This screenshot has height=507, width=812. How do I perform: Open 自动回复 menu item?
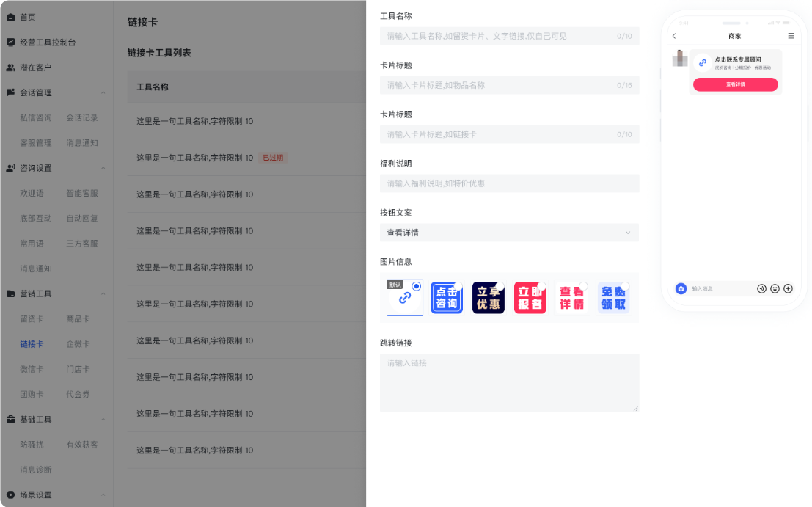pos(82,219)
